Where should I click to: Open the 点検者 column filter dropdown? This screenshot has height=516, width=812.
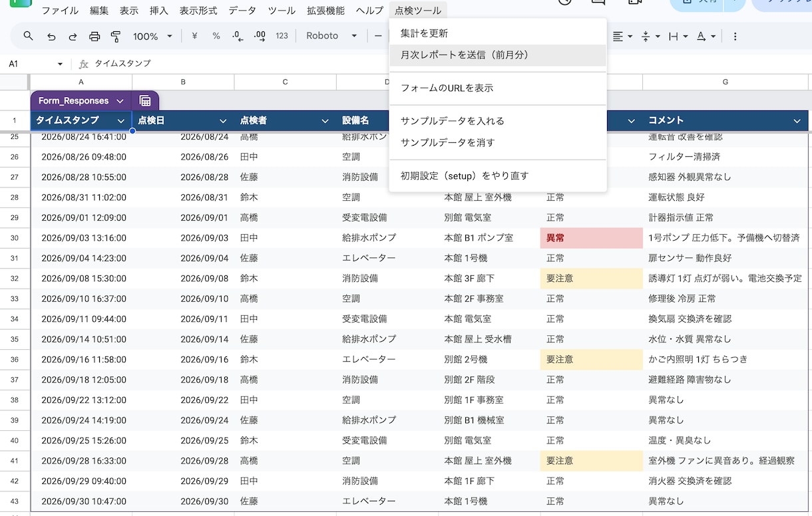click(325, 120)
